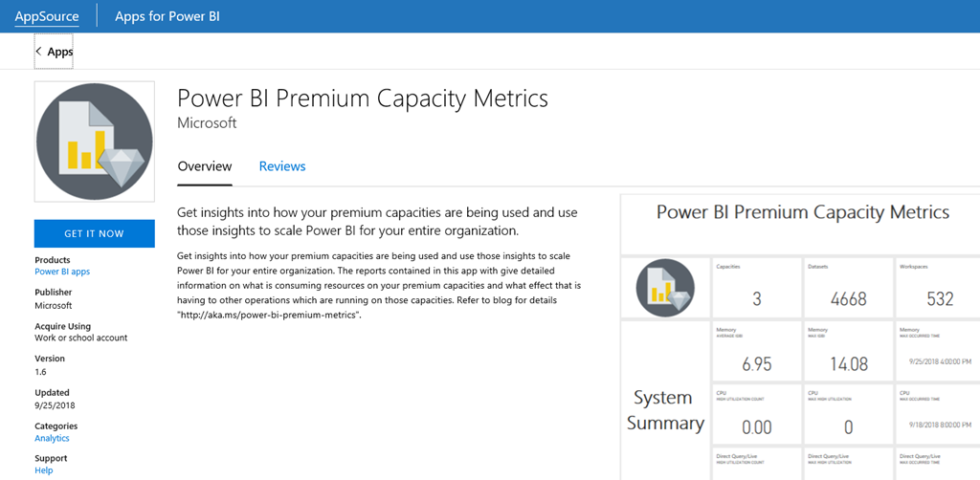Open the Reviews tab

tap(282, 166)
